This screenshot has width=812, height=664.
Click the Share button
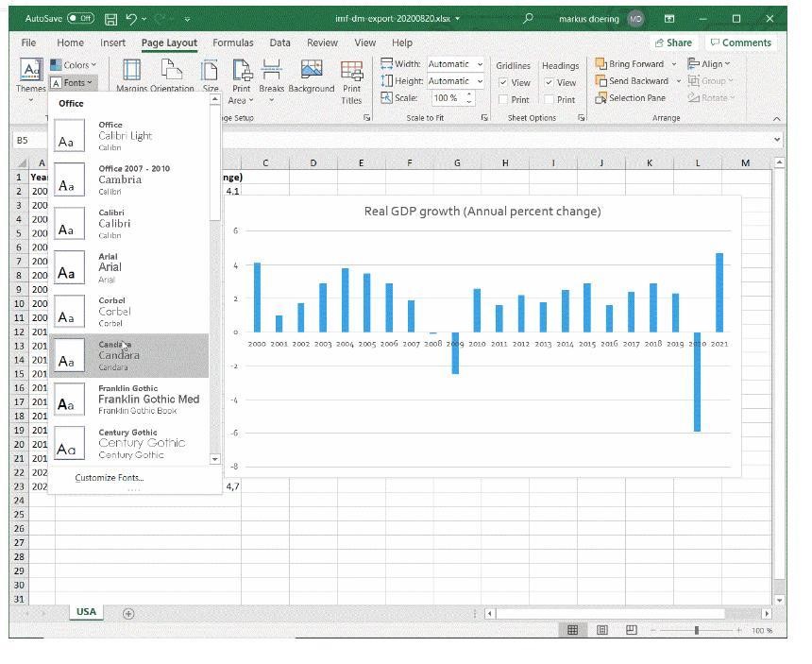click(x=672, y=43)
